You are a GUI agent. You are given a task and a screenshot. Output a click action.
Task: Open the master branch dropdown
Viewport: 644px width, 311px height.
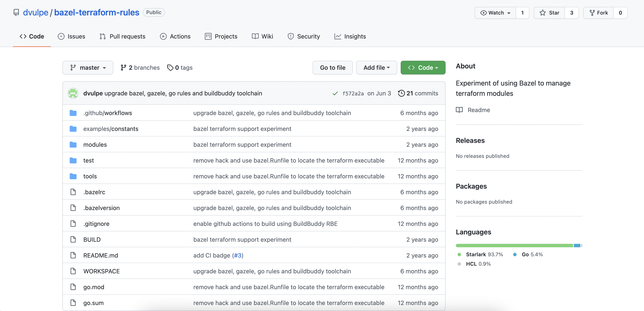tap(88, 68)
